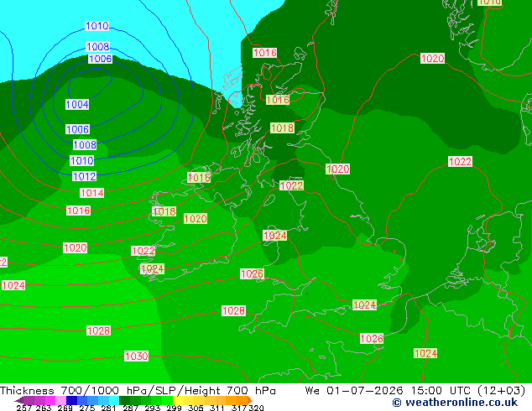
Task: Click the cyan legend swatch above 281
Action: pyautogui.click(x=114, y=400)
